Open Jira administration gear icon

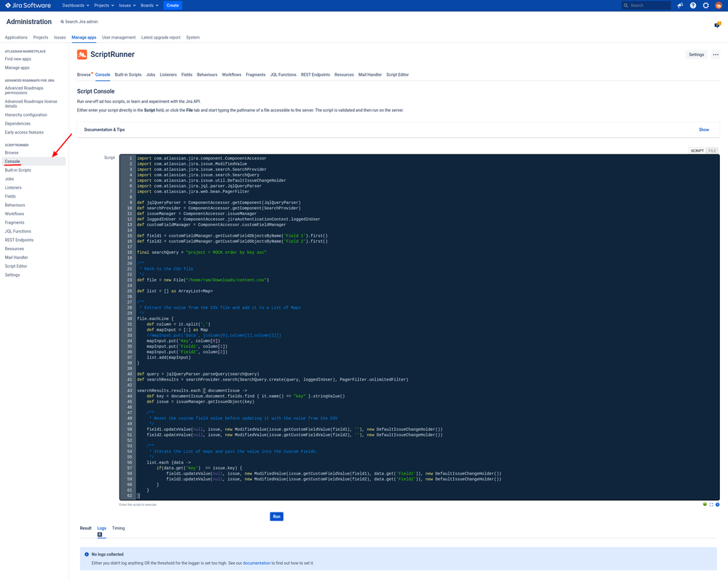[x=705, y=5]
